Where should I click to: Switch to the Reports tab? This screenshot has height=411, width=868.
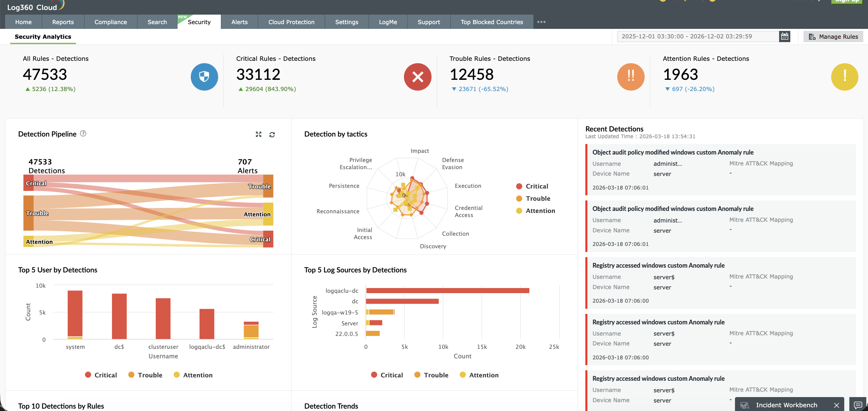(x=62, y=22)
